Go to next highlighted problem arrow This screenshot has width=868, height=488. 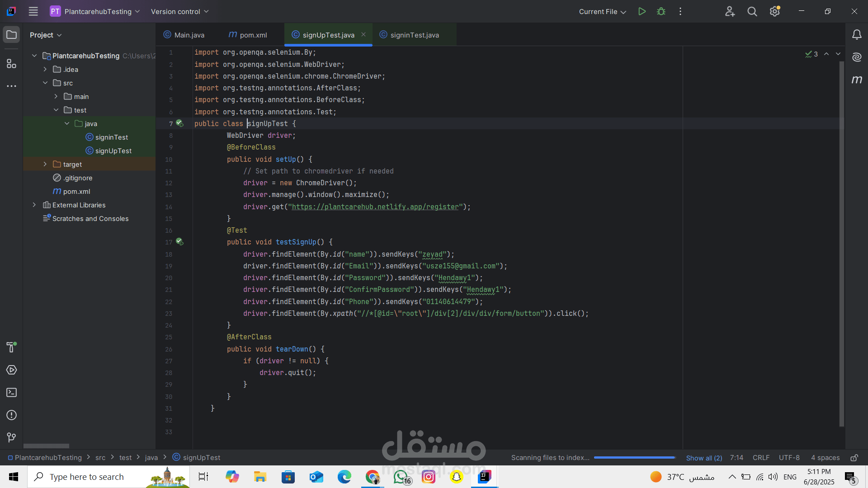[x=838, y=54]
